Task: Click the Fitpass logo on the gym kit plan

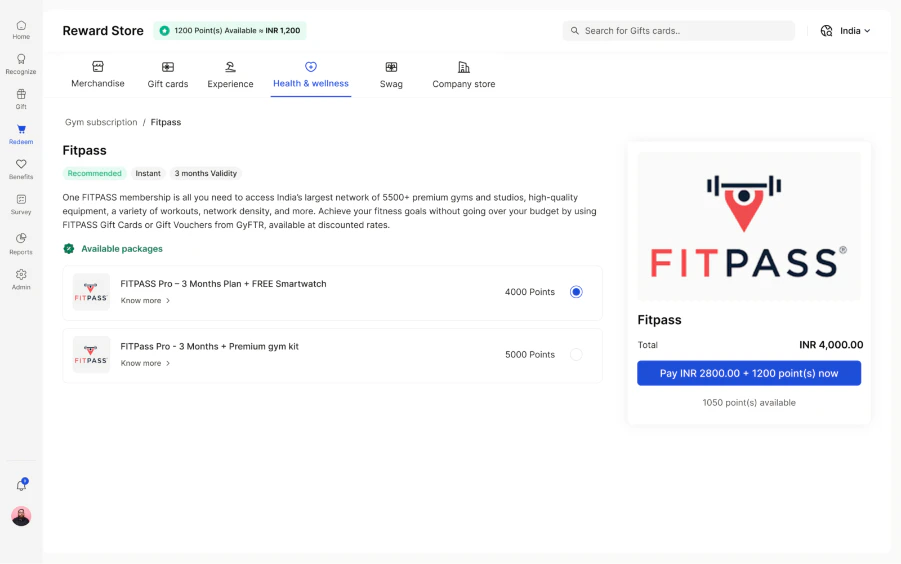Action: pyautogui.click(x=91, y=354)
